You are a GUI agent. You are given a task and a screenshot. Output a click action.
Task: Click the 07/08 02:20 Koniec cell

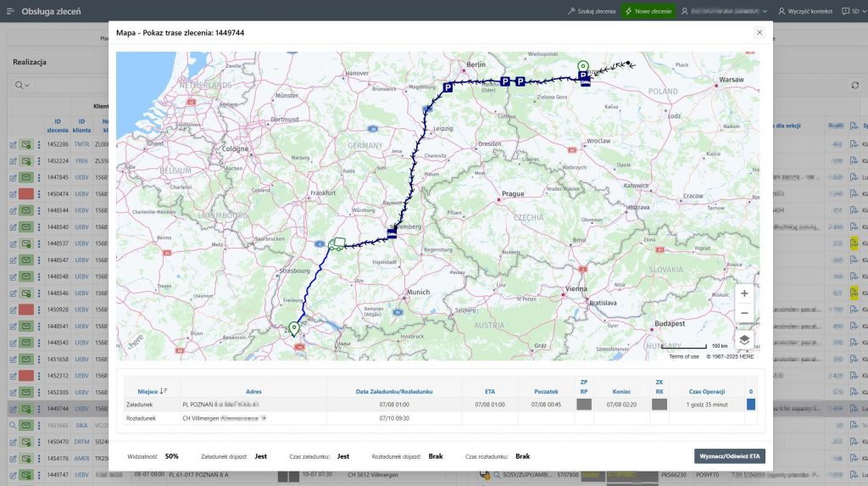coord(621,405)
